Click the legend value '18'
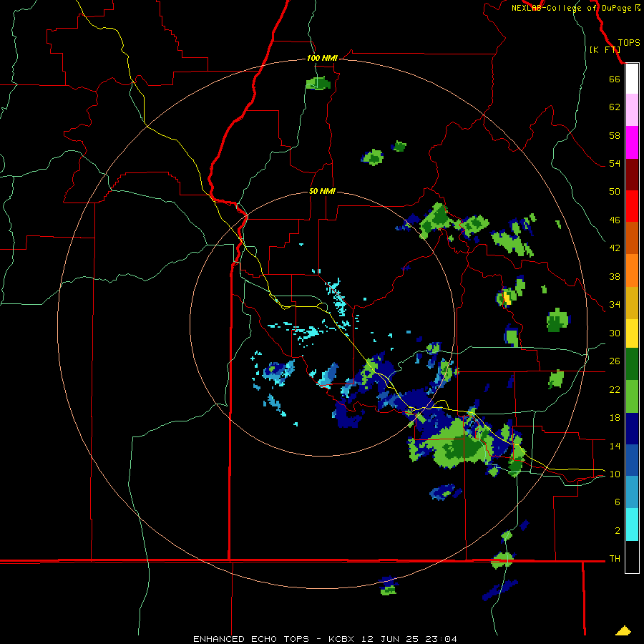Viewport: 644px width, 644px height. (615, 418)
